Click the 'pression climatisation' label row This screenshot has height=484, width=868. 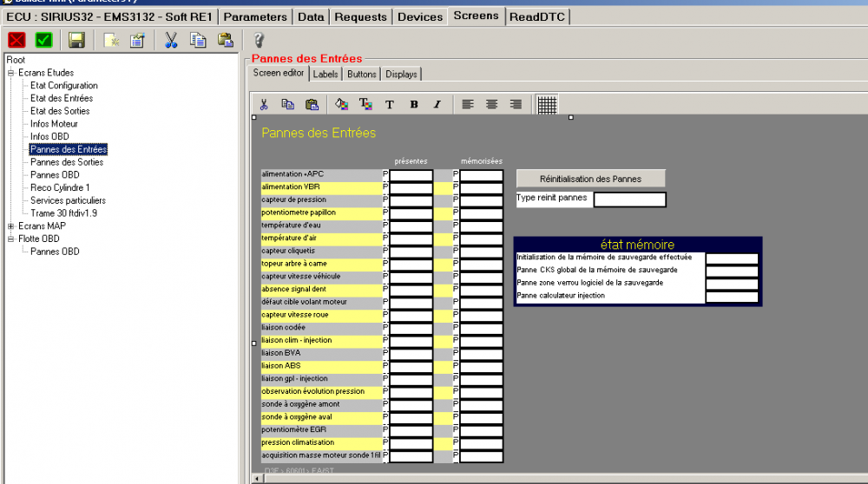[x=322, y=442]
